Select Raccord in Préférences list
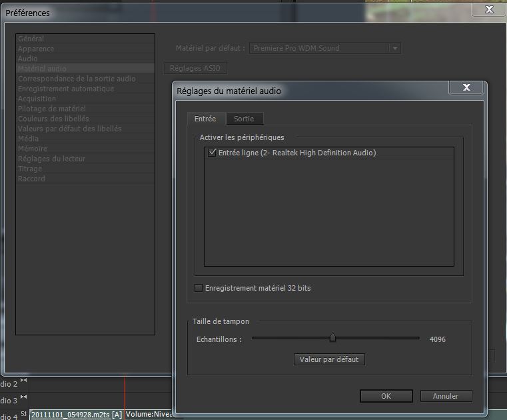507x420 pixels. 85,179
